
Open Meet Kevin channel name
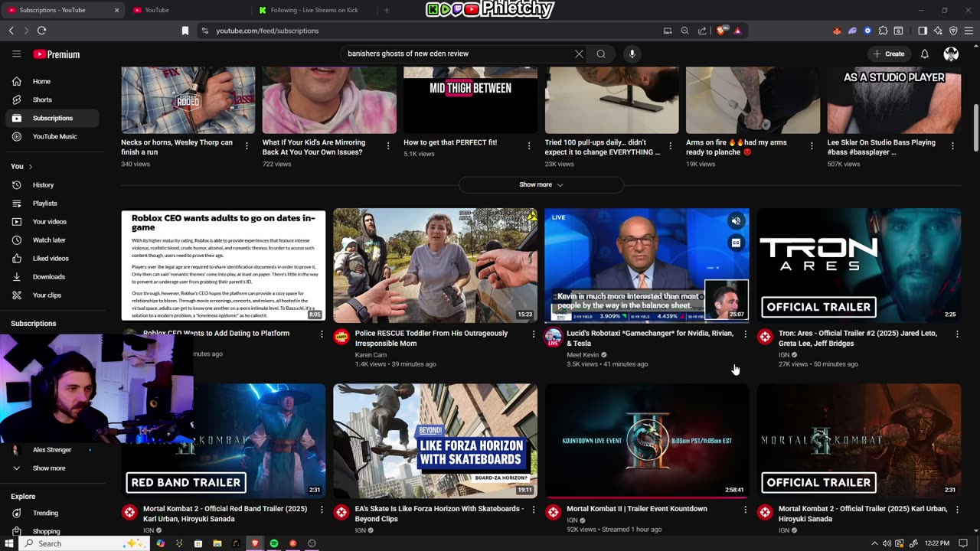pos(583,354)
